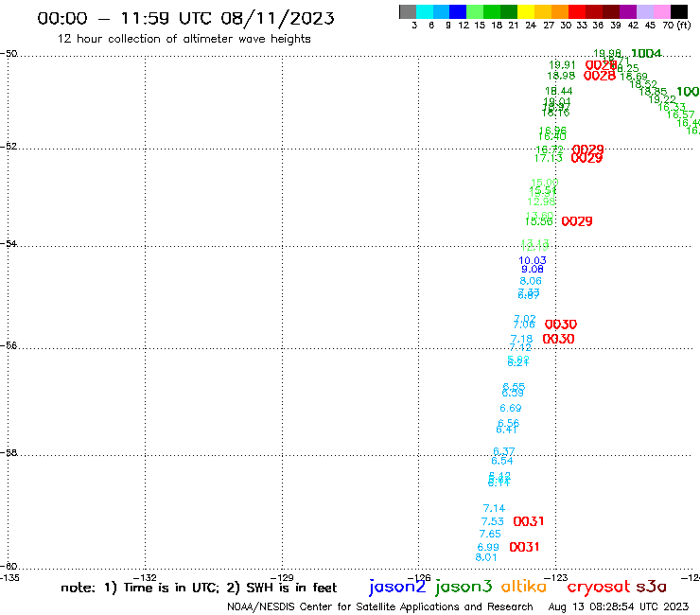Click the wave height value 7.14
The image size is (700, 615).
click(x=494, y=508)
